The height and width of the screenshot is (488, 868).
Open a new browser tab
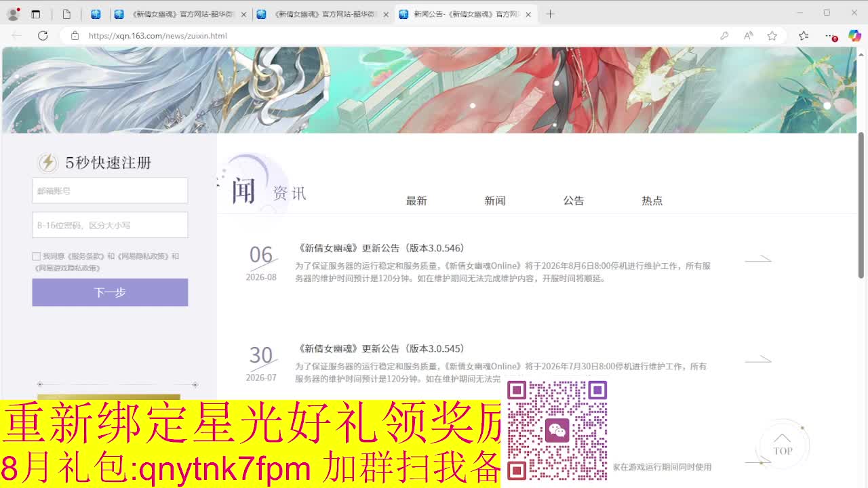[x=550, y=14]
